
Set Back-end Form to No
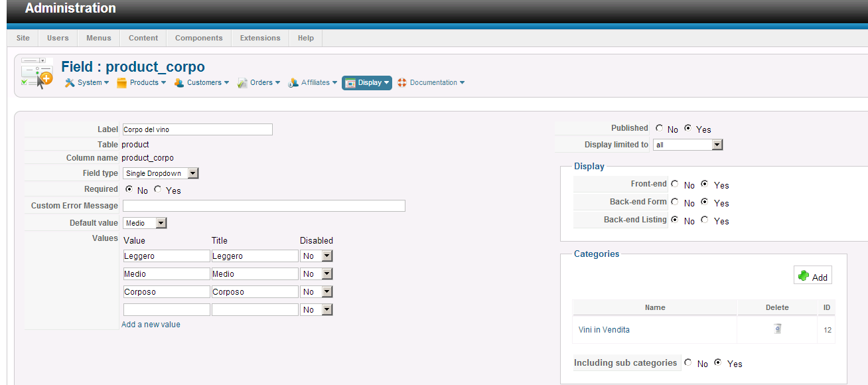[x=675, y=202]
